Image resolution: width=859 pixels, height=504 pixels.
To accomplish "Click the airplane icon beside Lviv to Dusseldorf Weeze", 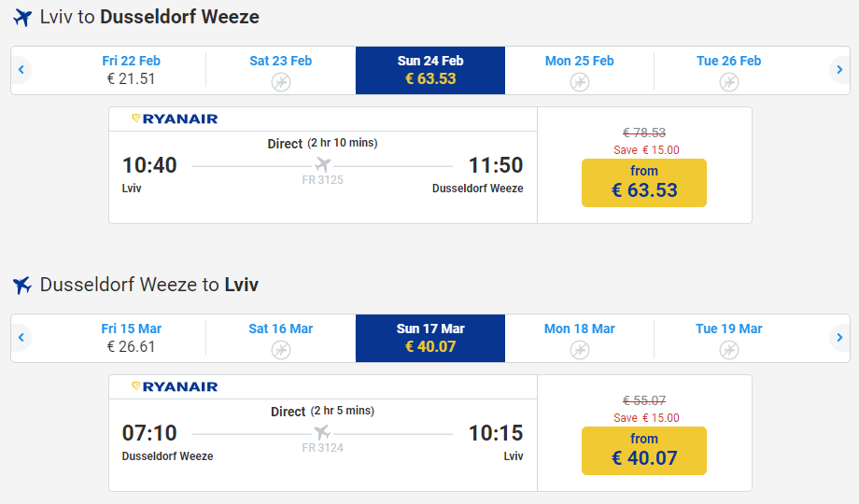I will 22,18.
